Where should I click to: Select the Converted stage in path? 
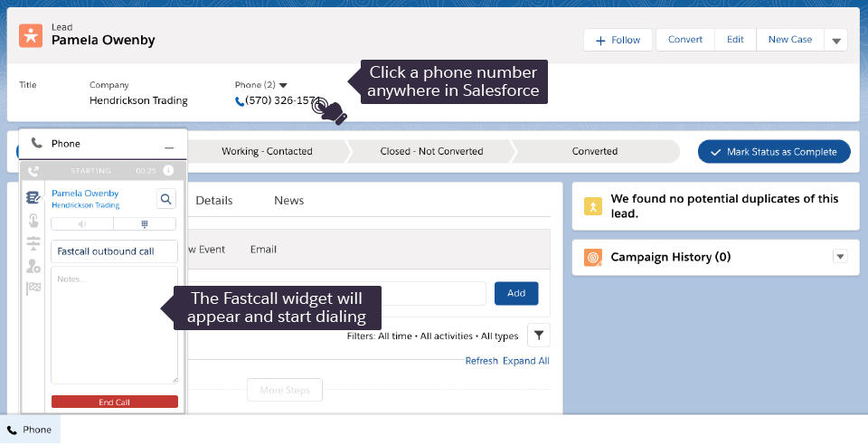(594, 151)
